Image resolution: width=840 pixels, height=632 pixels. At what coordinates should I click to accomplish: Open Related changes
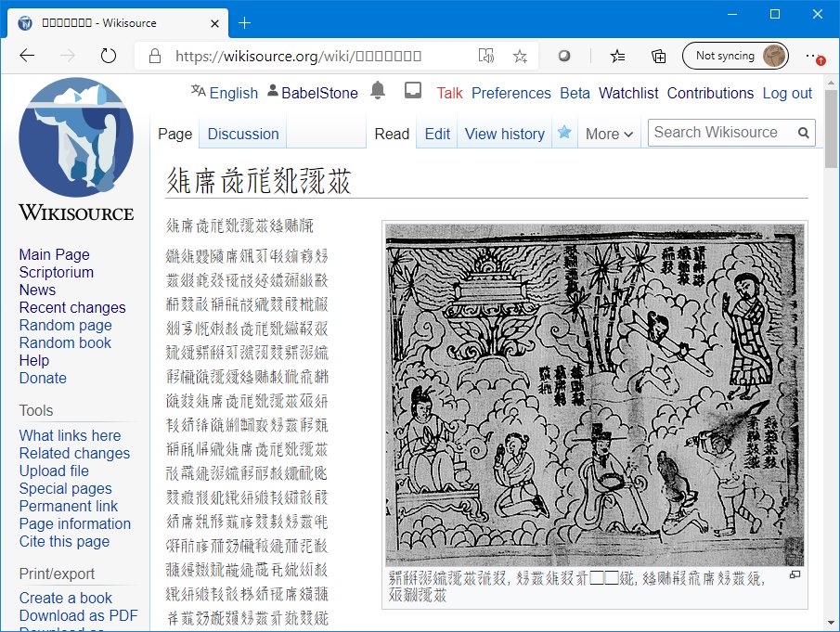click(x=74, y=453)
